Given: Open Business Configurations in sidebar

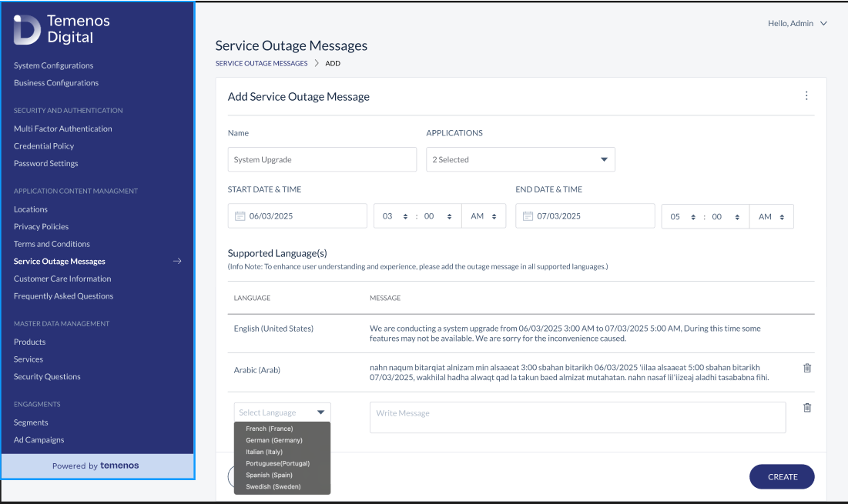Looking at the screenshot, I should (x=56, y=82).
